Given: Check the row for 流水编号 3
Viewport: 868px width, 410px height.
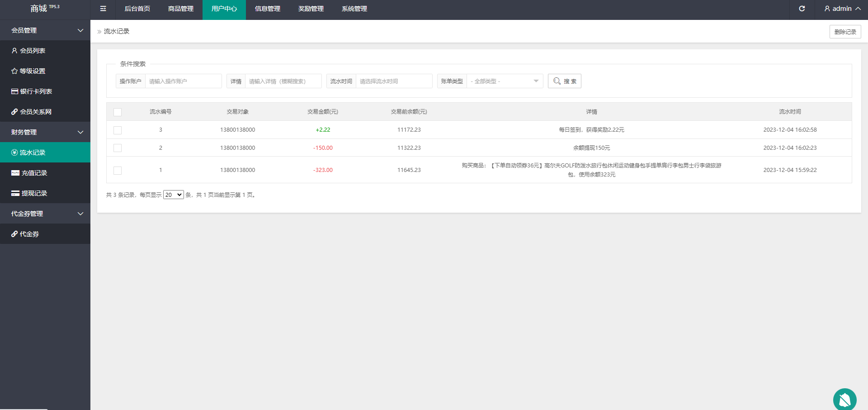Looking at the screenshot, I should [x=118, y=130].
